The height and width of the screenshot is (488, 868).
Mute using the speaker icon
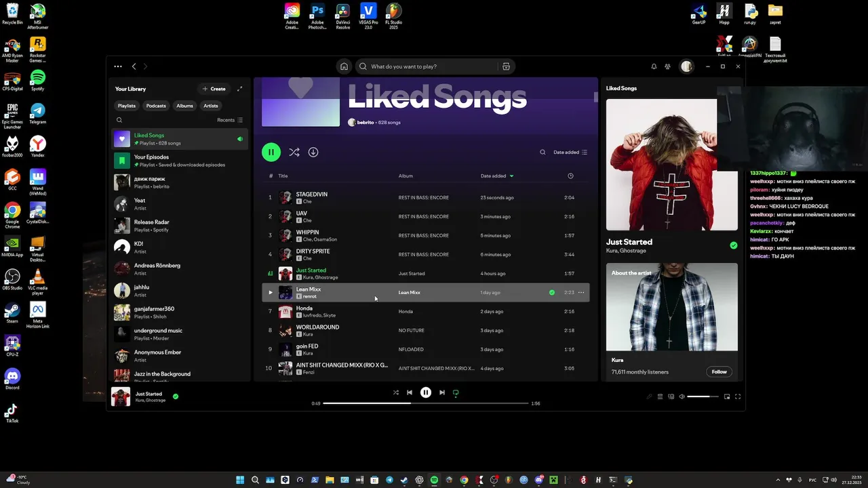[682, 396]
